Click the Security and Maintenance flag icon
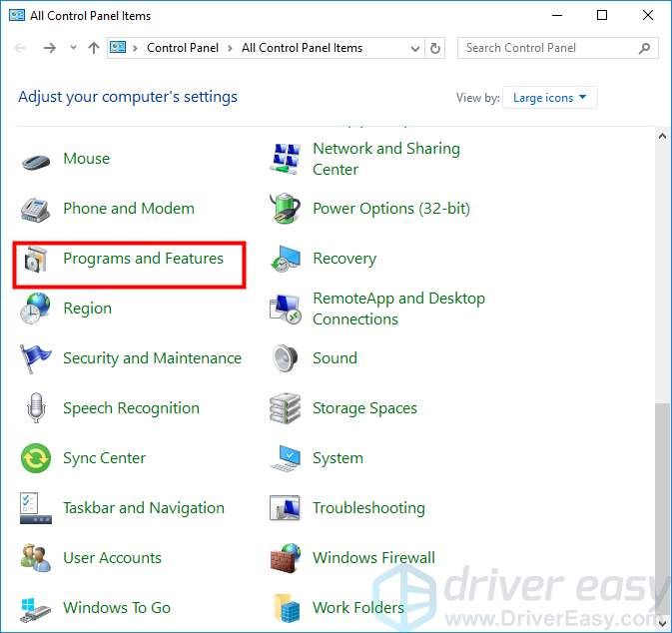The width and height of the screenshot is (672, 633). tap(36, 358)
